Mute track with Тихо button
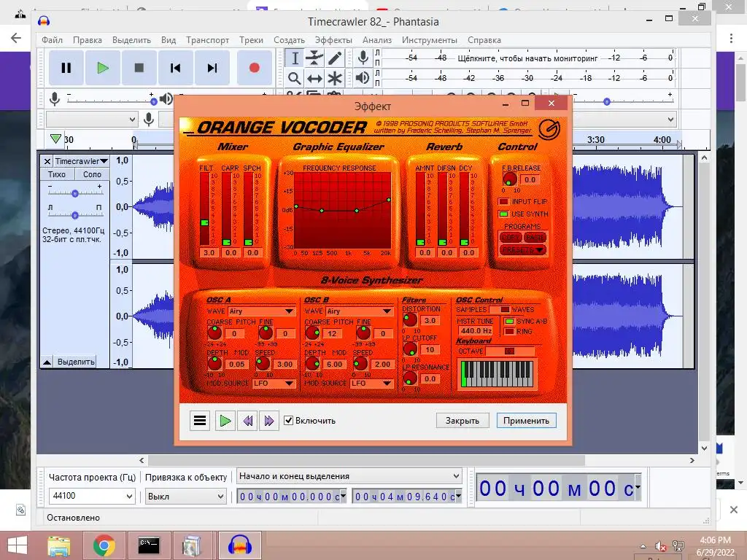Viewport: 747px width, 560px height. click(x=57, y=174)
